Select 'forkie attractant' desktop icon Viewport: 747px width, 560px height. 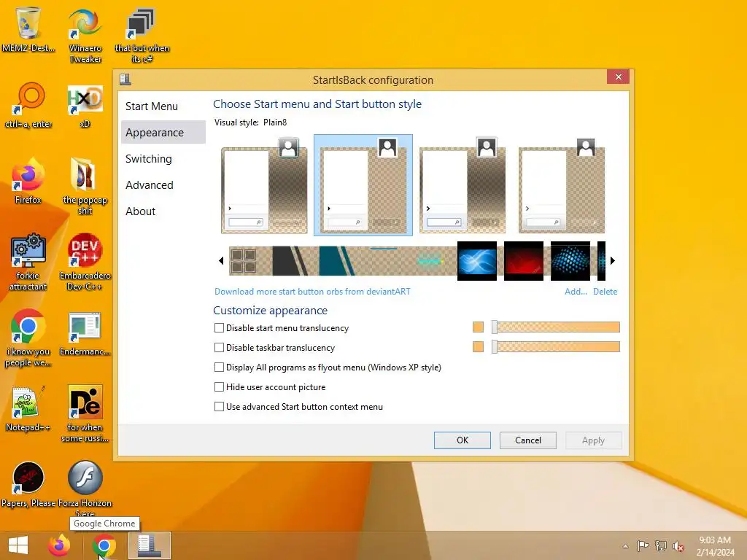[28, 262]
